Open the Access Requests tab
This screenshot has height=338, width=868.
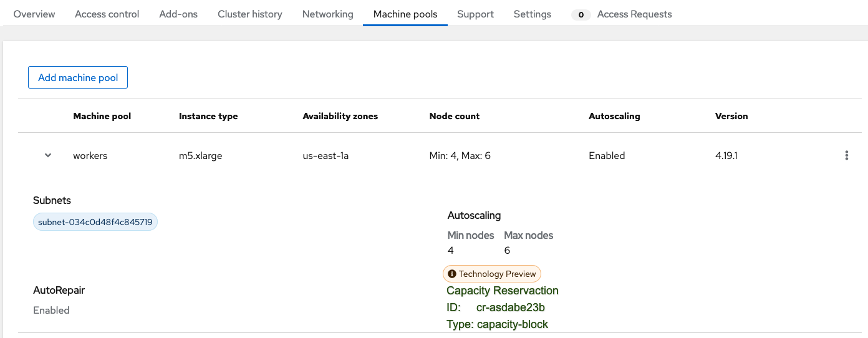[x=634, y=14]
